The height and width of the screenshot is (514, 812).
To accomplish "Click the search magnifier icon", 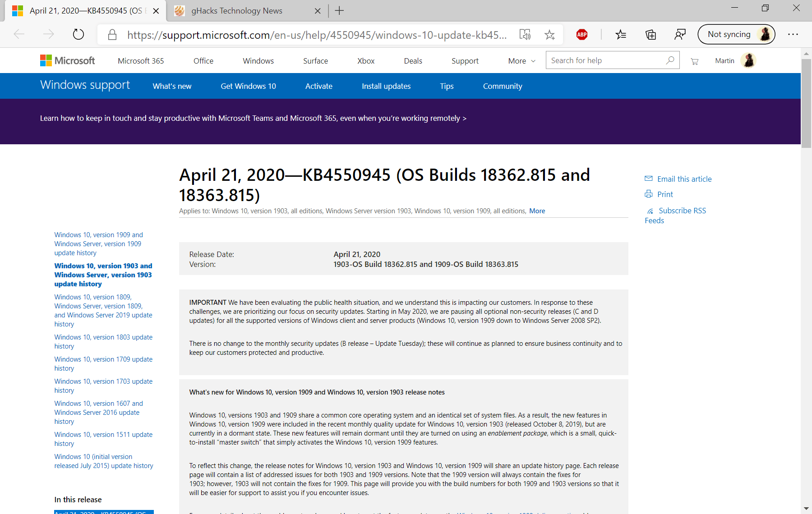I will click(x=670, y=60).
